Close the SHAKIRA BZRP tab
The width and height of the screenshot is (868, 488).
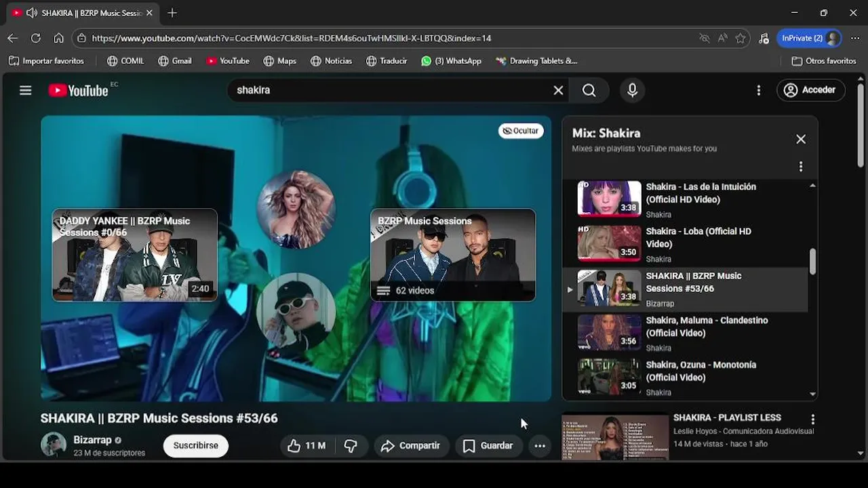(149, 13)
